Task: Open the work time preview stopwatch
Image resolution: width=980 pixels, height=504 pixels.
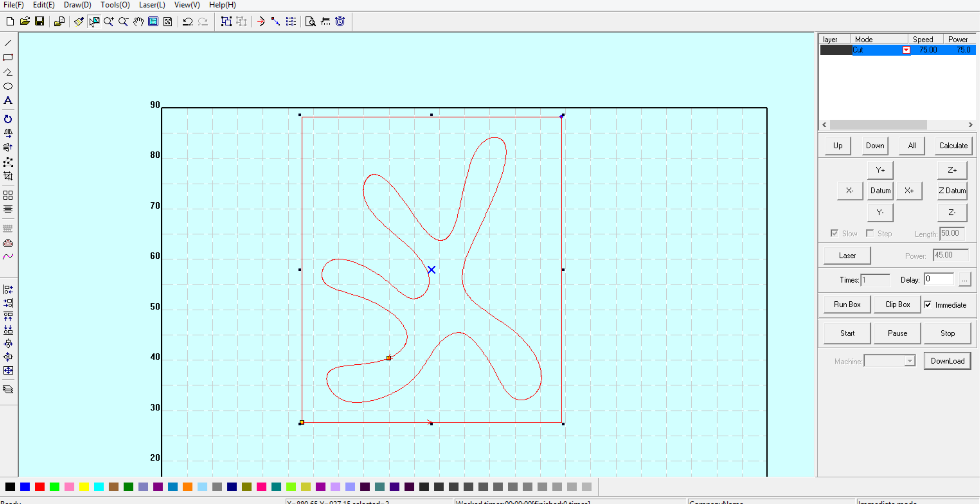Action: 340,22
